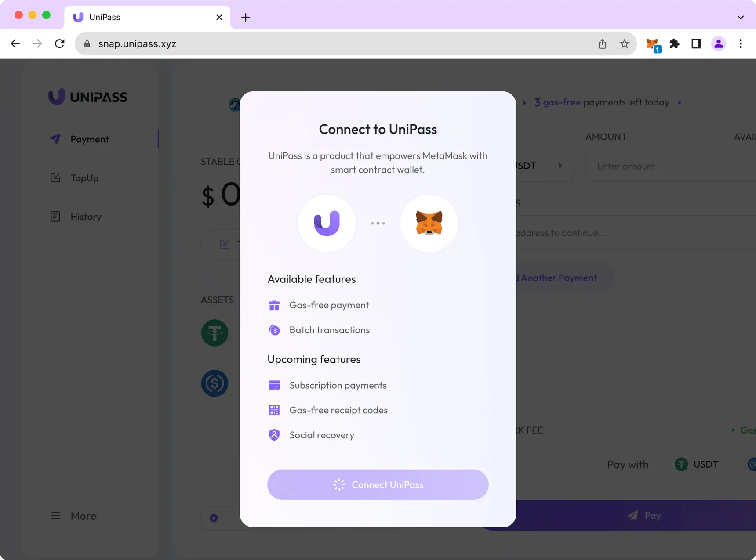Collapse the gas-free payments banner arrow

pyautogui.click(x=680, y=102)
